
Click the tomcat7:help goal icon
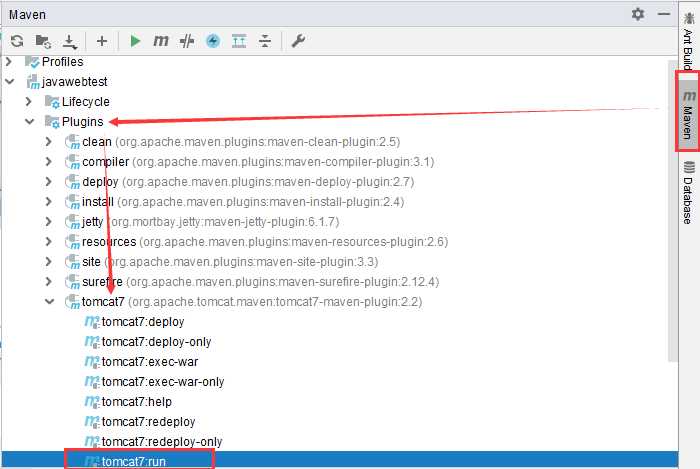pyautogui.click(x=92, y=402)
